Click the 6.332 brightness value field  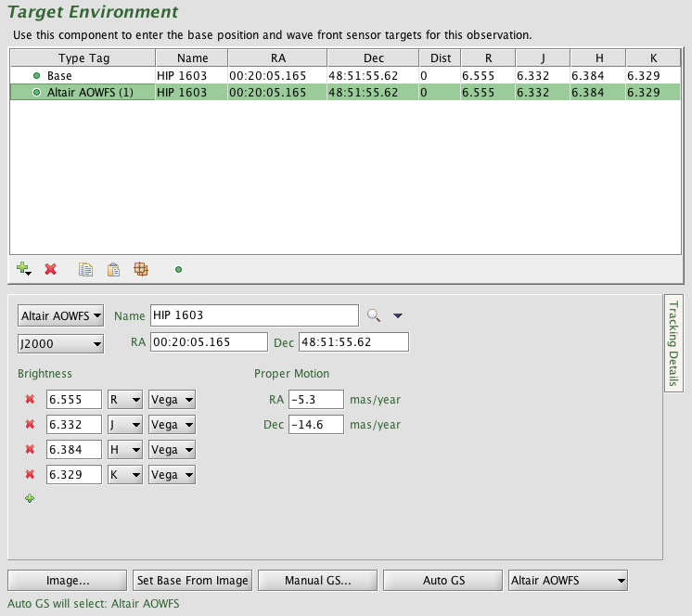[x=74, y=425]
